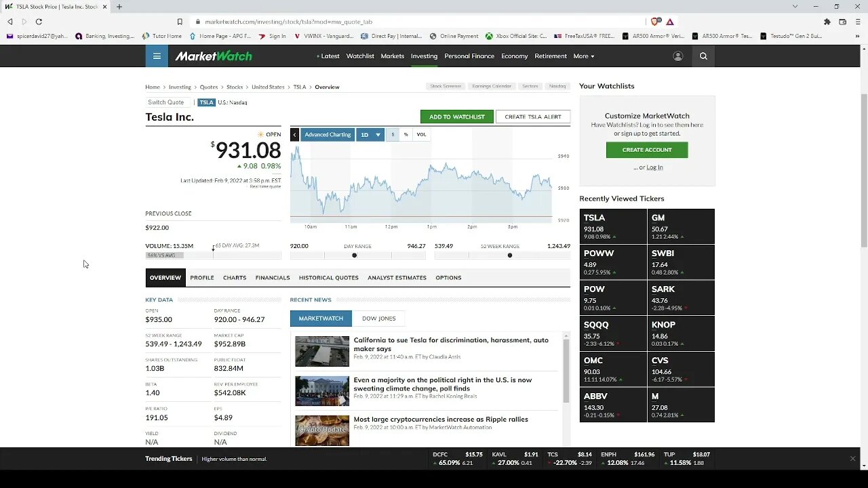Open the Personal Finance nav item
The width and height of the screenshot is (868, 488).
469,56
